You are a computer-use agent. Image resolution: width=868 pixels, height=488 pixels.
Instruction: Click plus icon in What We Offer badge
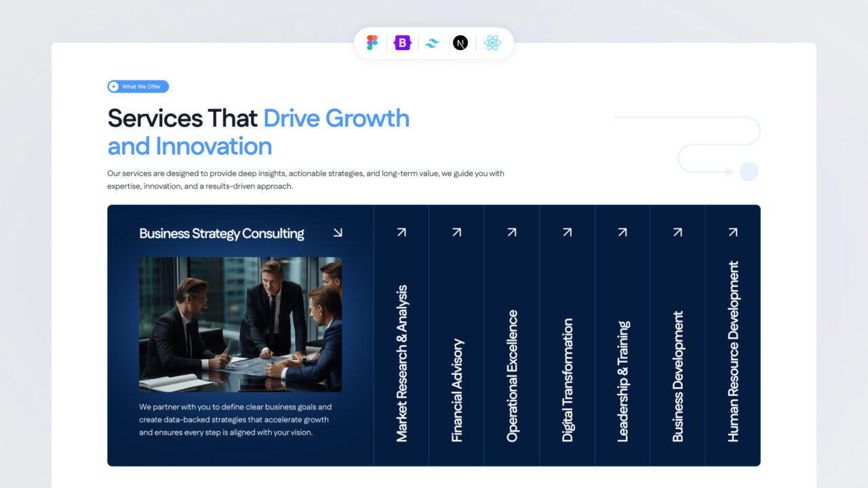[114, 87]
